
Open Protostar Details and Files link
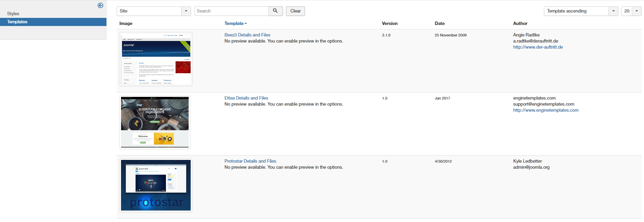(x=250, y=161)
